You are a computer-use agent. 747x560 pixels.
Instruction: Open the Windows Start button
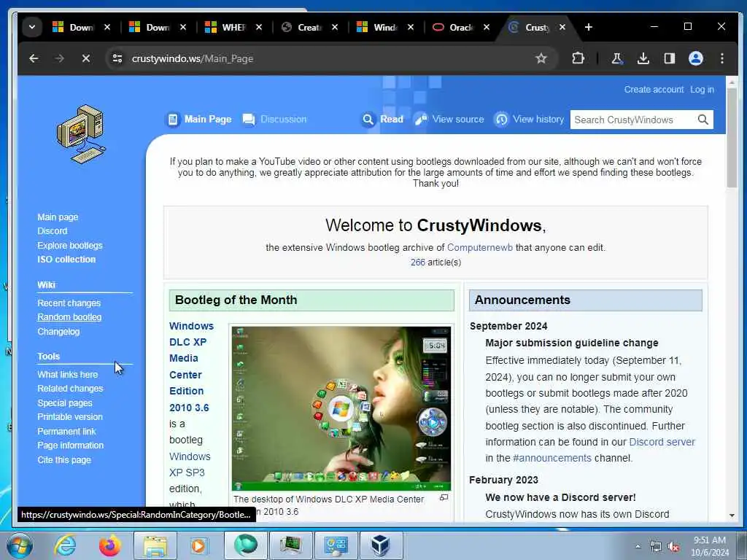point(20,545)
